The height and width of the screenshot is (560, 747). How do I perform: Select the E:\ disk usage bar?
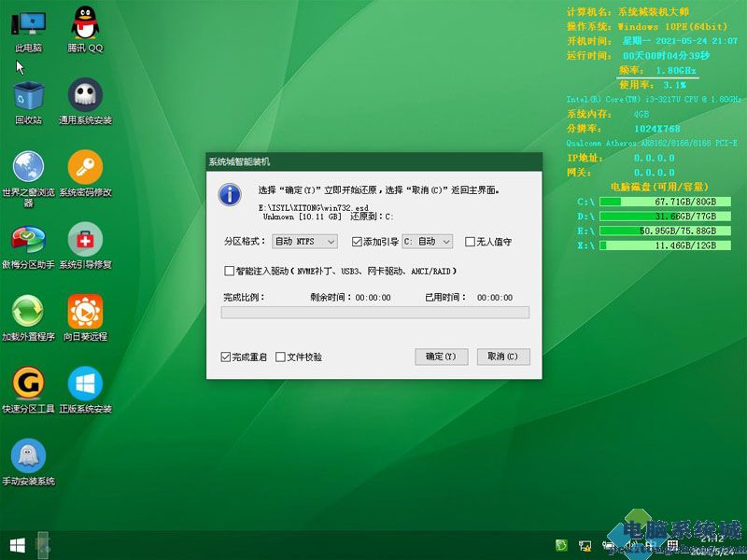pos(665,231)
